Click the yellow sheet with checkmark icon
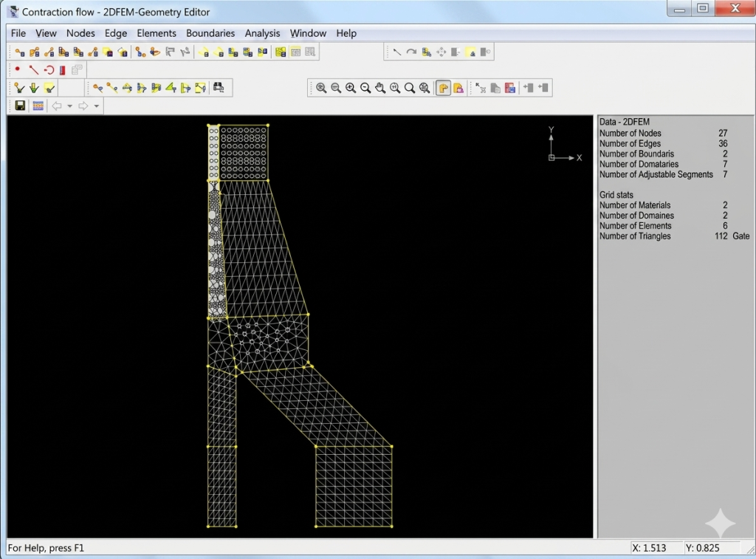Screen dimensions: 756x559 coord(49,88)
